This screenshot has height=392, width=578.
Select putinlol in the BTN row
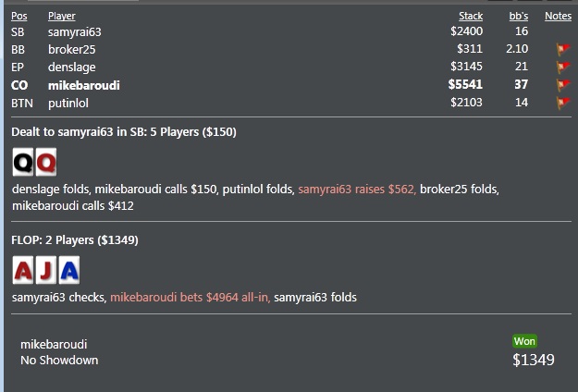pyautogui.click(x=68, y=103)
